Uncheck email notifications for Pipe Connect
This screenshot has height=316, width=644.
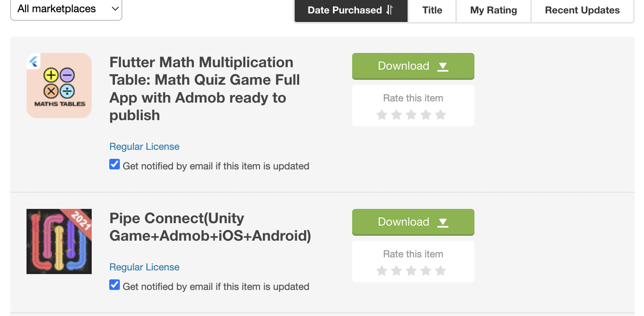click(115, 285)
